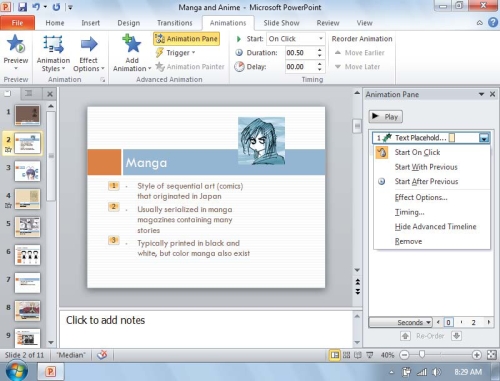Viewport: 500px width, 381px height.
Task: Open Timing... from context menu
Action: point(432,212)
